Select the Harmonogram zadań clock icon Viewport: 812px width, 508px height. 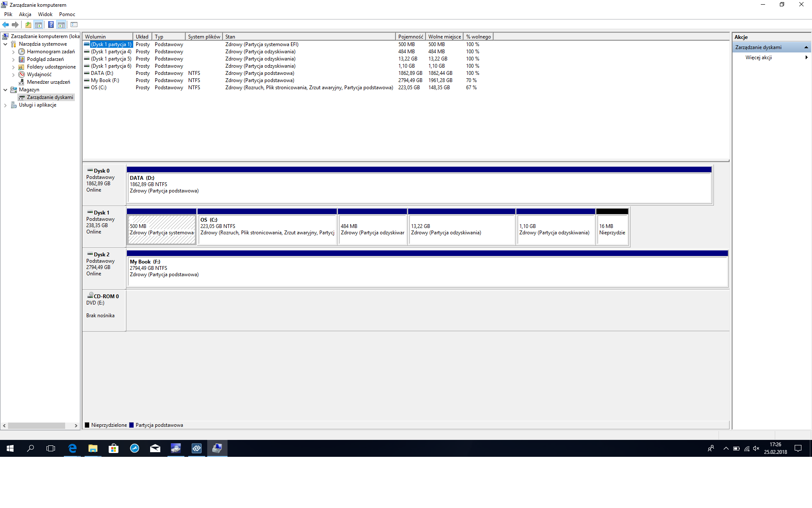point(22,52)
